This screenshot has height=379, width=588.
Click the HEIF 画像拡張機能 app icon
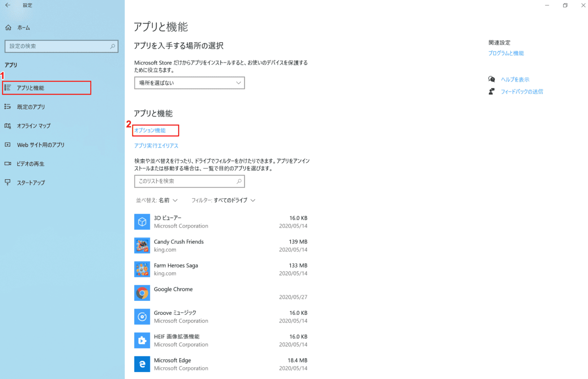tap(142, 340)
